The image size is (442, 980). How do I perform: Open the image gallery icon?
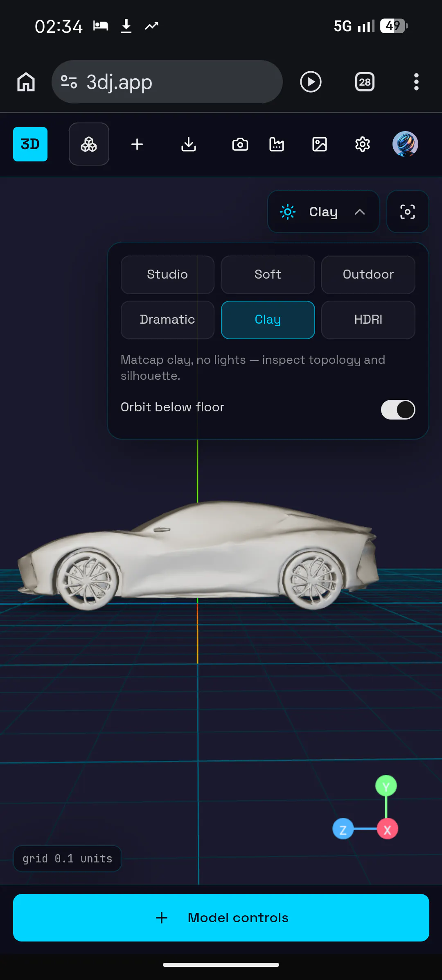pos(320,144)
